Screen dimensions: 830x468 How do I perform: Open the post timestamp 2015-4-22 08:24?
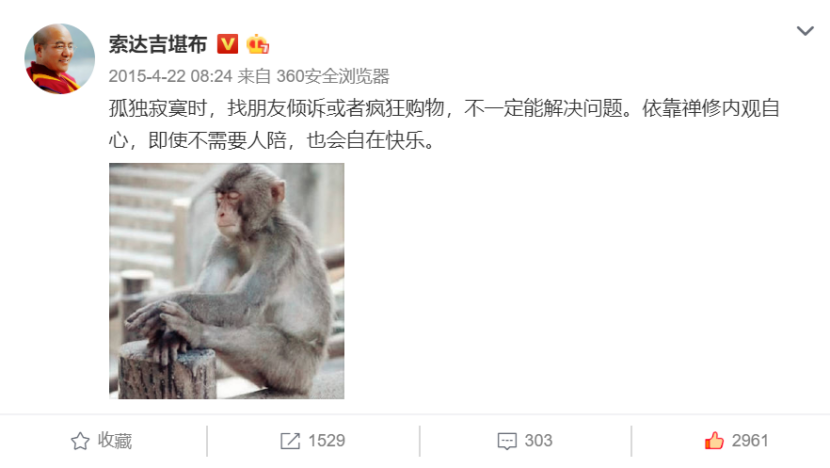pos(170,76)
